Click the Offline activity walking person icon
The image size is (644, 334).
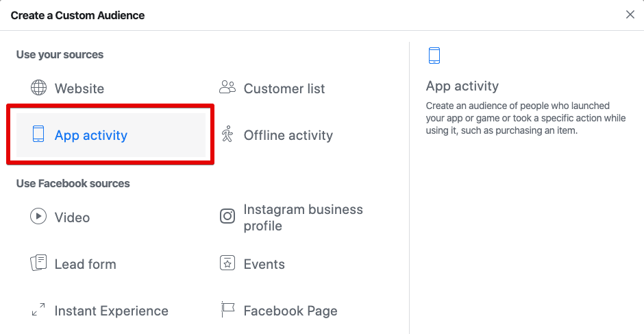(x=227, y=134)
